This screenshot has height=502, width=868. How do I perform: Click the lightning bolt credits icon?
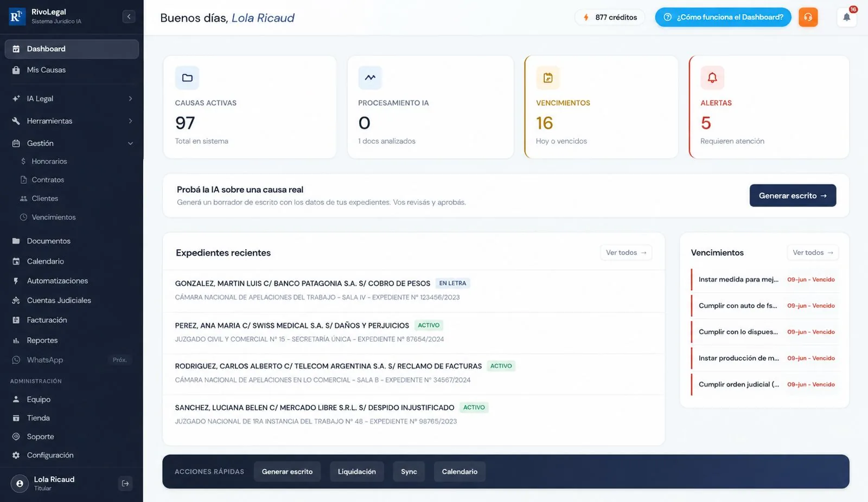pyautogui.click(x=586, y=17)
